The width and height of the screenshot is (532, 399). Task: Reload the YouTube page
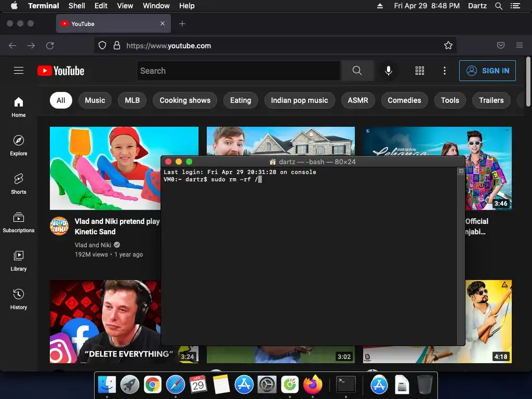click(x=50, y=46)
